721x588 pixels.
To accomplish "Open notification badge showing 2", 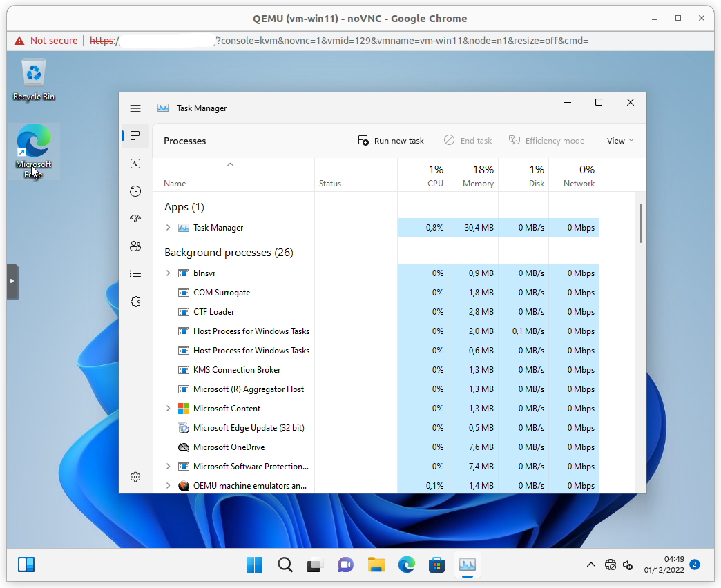I will tap(695, 564).
